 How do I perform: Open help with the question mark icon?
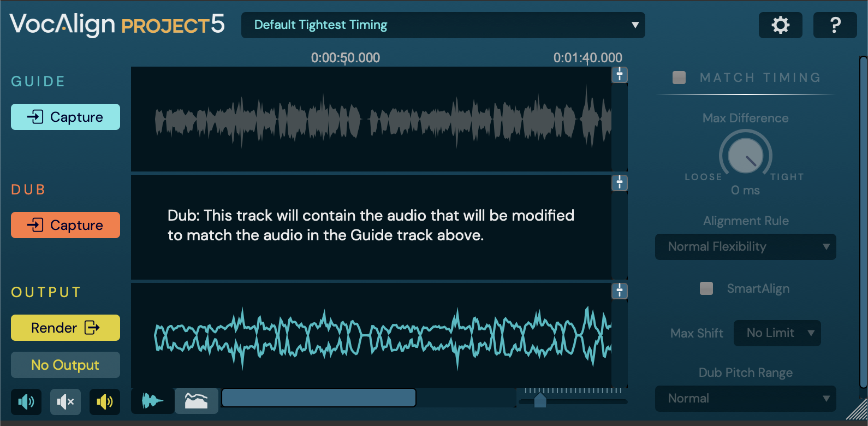835,25
